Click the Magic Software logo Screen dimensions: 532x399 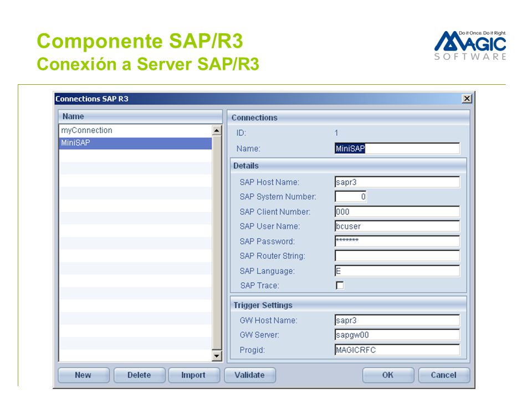(x=470, y=45)
